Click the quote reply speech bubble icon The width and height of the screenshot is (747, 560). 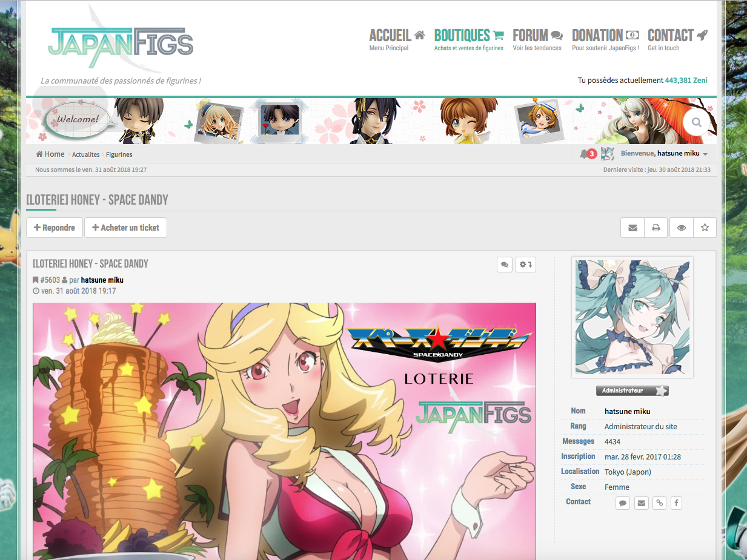click(504, 265)
